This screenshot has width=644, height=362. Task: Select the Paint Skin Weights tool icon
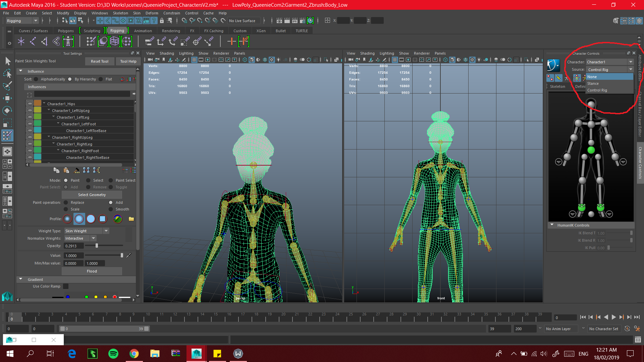tap(7, 135)
